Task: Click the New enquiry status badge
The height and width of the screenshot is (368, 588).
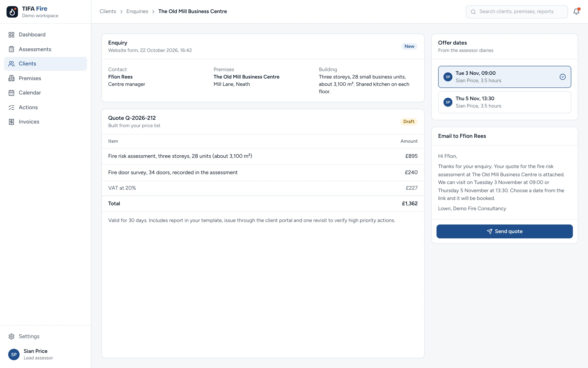Action: (409, 46)
